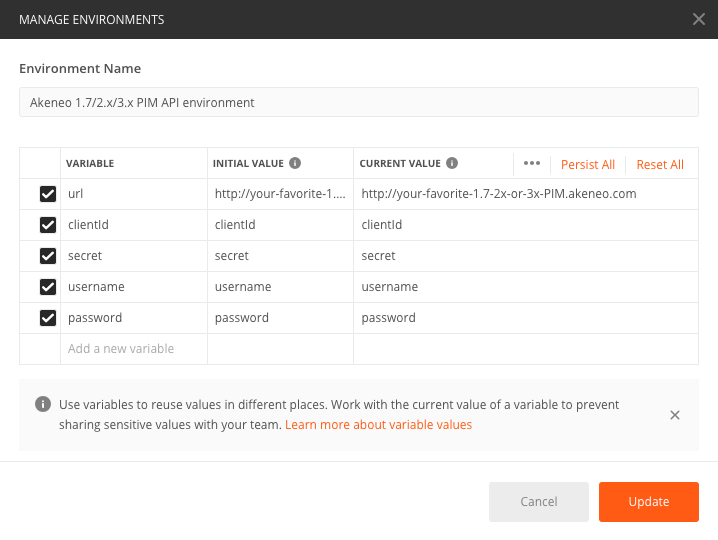Toggle the password variable checkbox

47,318
